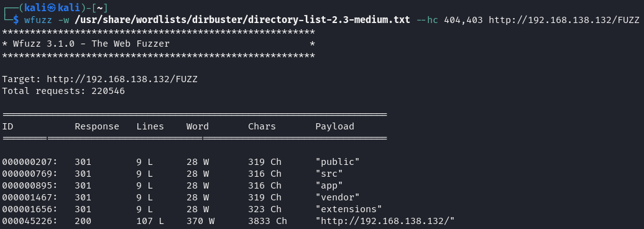
Task: Click the Payload column header
Action: [334, 126]
